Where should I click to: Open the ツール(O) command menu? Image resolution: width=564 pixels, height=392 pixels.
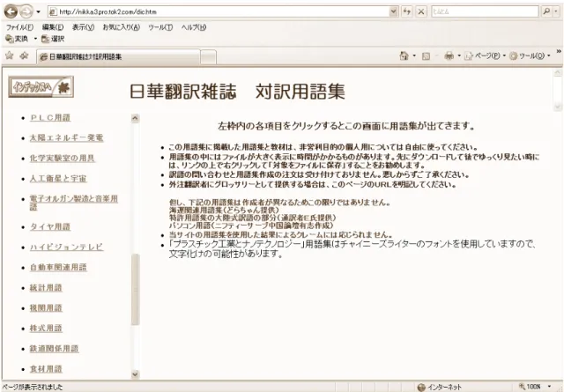[x=530, y=55]
